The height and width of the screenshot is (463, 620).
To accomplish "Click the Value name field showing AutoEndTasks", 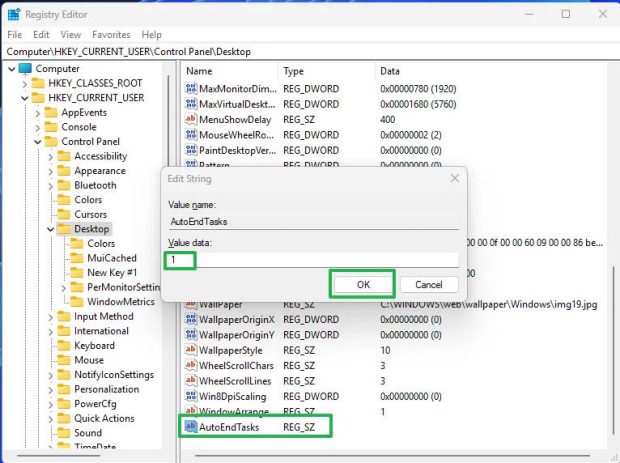I will pos(313,221).
